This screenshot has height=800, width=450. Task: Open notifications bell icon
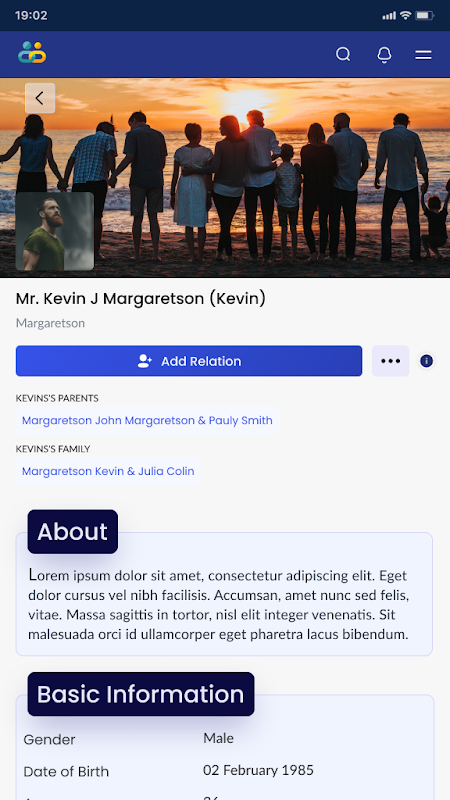384,55
